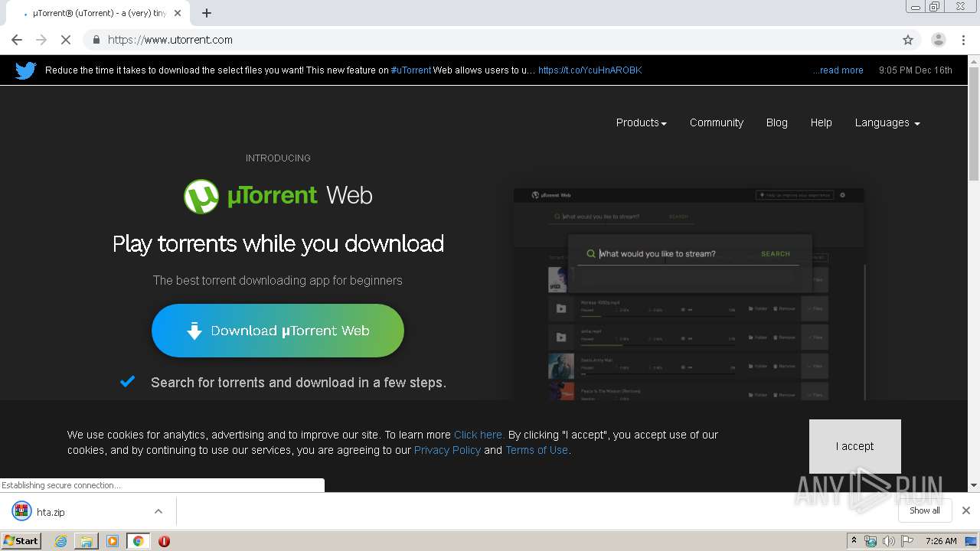Open the Terms of Use link

coord(537,450)
